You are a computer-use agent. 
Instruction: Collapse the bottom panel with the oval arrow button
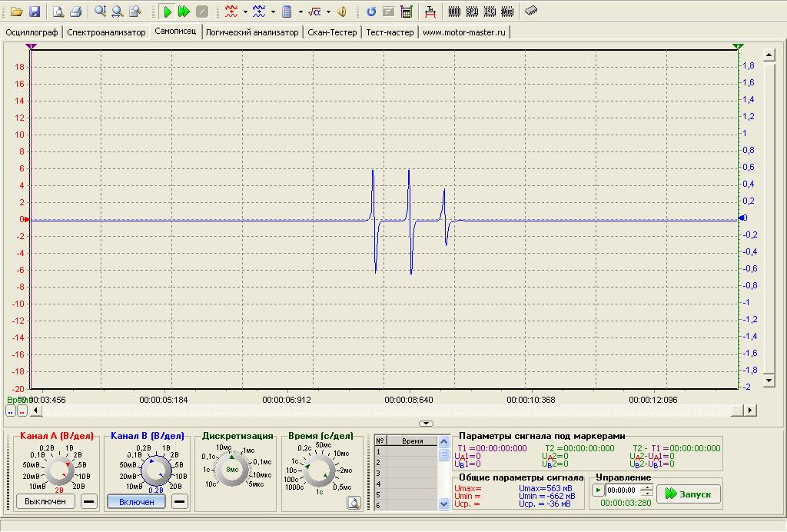(426, 423)
